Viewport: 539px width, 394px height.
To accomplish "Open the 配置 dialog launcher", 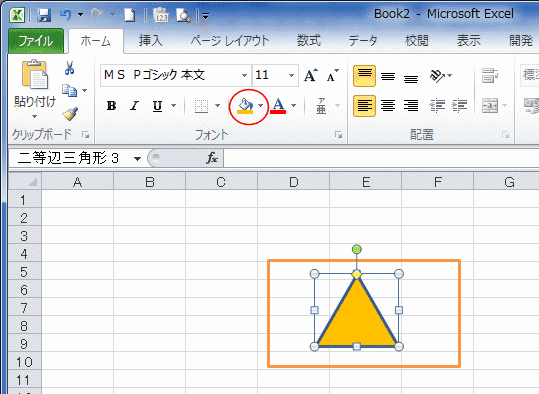I will click(505, 135).
